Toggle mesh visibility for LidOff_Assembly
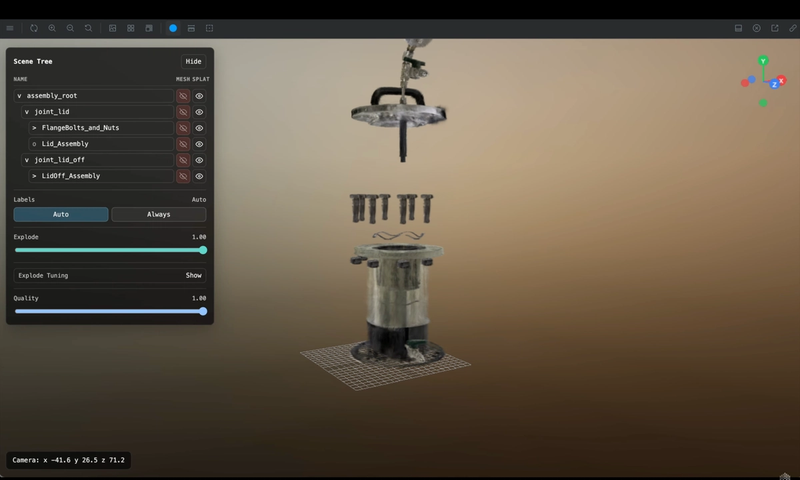The width and height of the screenshot is (800, 480). [x=183, y=176]
